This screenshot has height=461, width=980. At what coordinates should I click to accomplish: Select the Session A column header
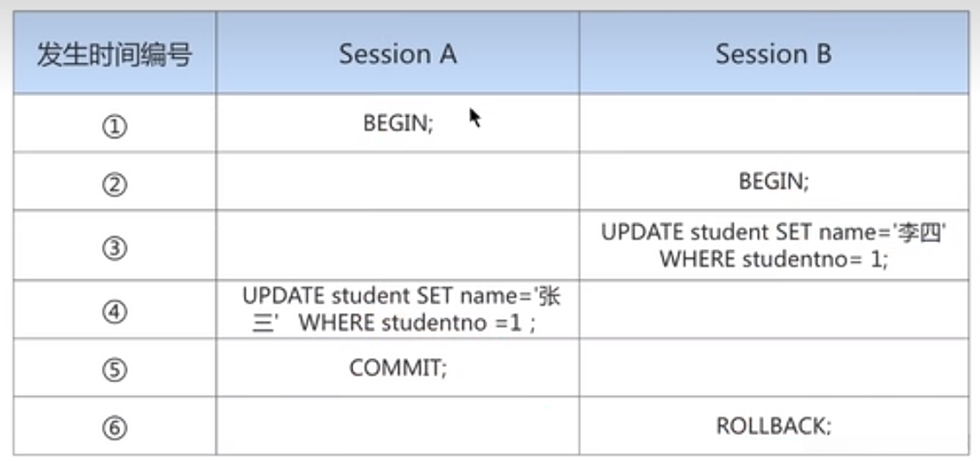(x=398, y=55)
